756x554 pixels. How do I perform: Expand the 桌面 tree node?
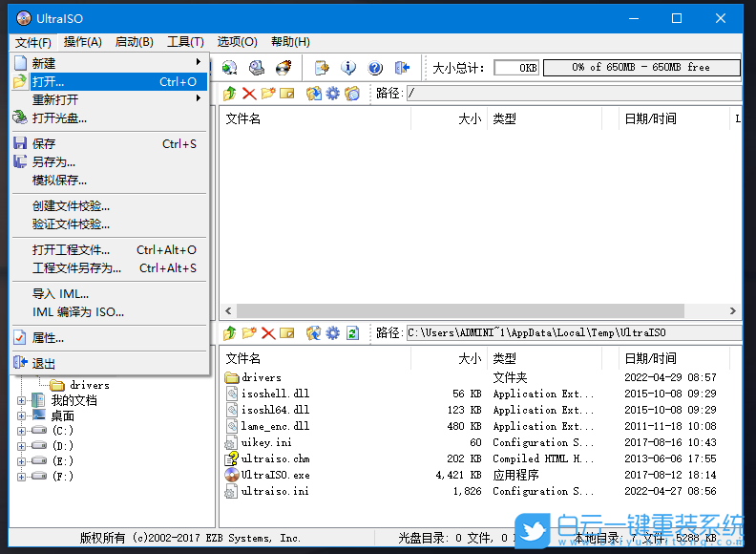point(22,415)
